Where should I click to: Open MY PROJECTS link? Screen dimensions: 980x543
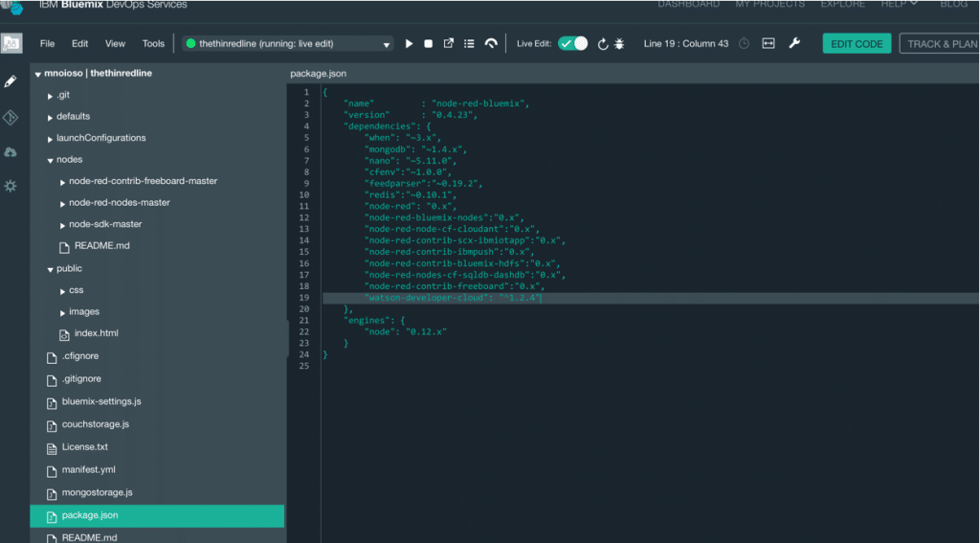pos(770,5)
